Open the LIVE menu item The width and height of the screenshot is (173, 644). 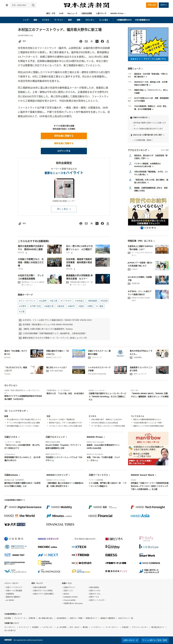(x=61, y=13)
